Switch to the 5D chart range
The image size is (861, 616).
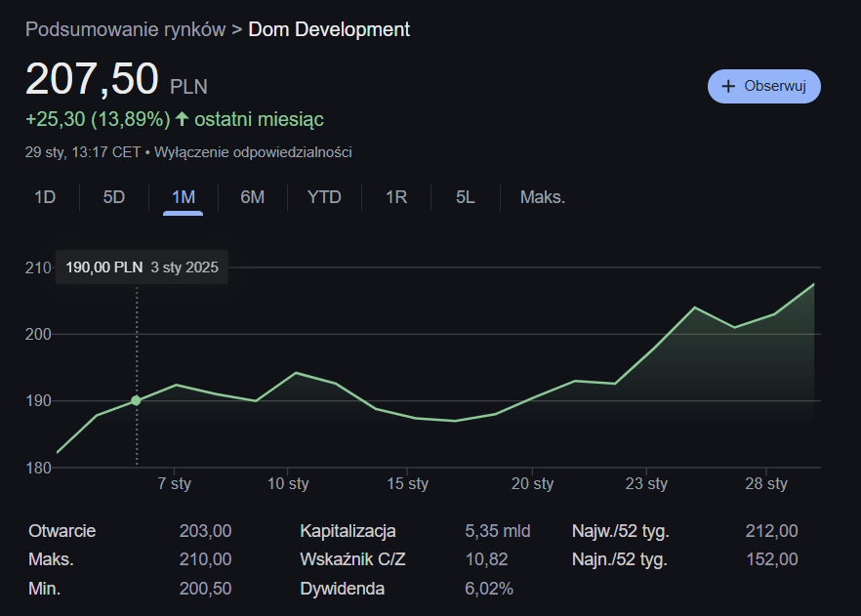[x=114, y=197]
